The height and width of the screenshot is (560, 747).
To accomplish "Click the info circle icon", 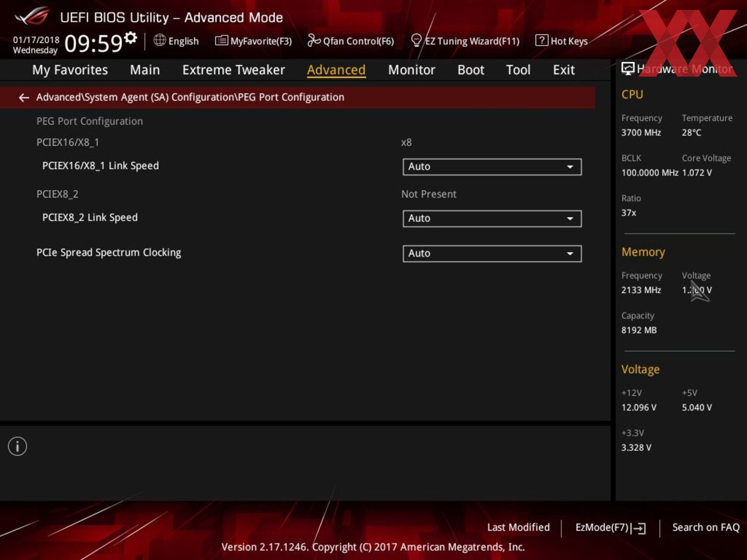I will click(x=18, y=446).
